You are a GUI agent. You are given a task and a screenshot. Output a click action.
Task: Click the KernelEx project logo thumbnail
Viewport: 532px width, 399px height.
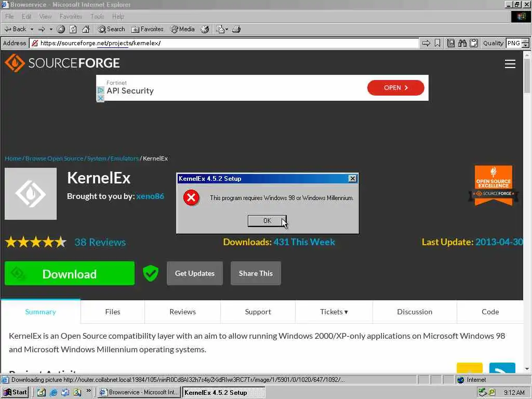coord(31,194)
